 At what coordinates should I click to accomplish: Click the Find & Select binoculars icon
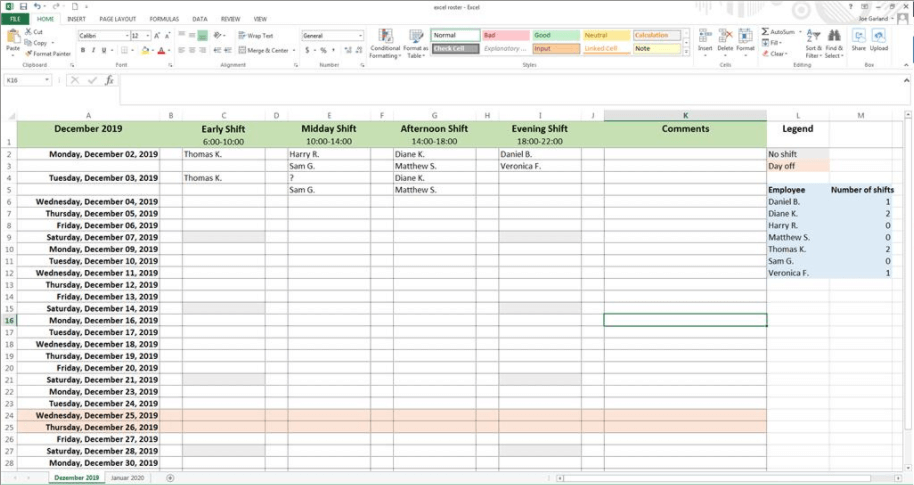834,42
